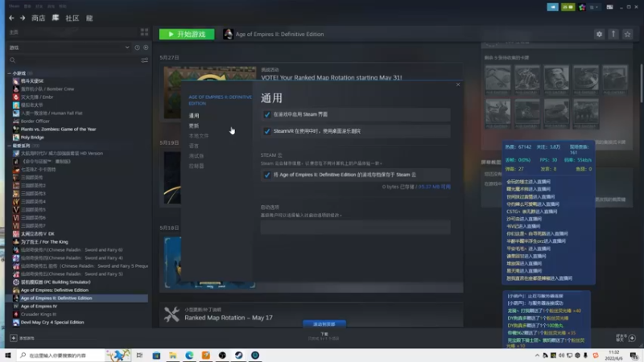Select 控制器 in properties sidebar
The width and height of the screenshot is (644, 362).
[x=196, y=167]
